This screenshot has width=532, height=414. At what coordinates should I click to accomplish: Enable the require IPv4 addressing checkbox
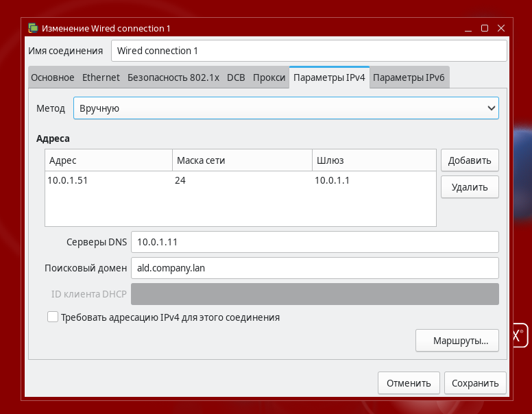[53, 317]
